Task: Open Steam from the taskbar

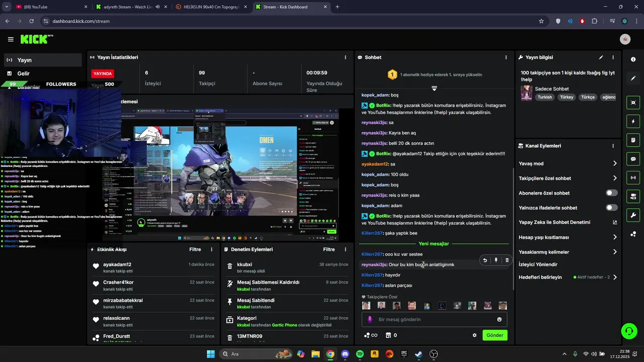Action: 419,354
